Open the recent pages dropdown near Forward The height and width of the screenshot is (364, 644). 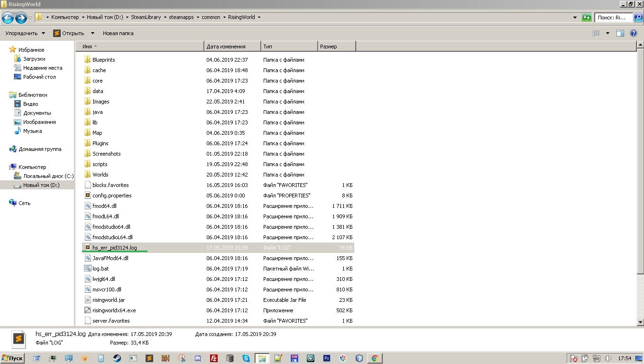pyautogui.click(x=30, y=18)
